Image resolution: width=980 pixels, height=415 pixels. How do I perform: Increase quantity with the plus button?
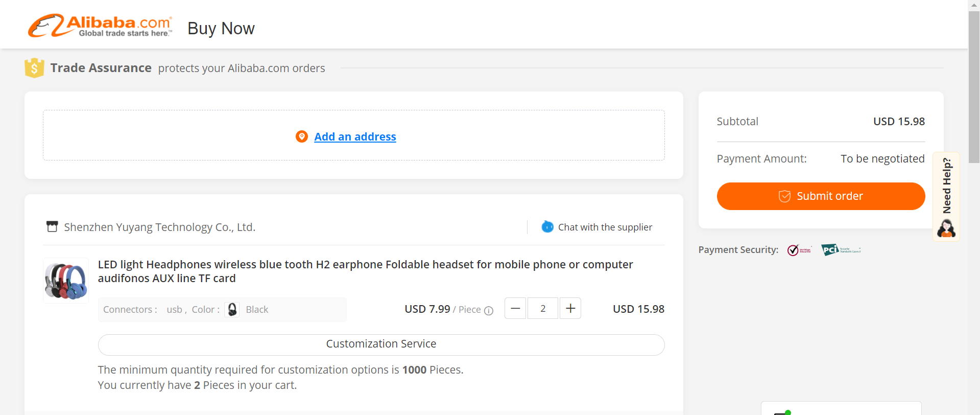570,308
